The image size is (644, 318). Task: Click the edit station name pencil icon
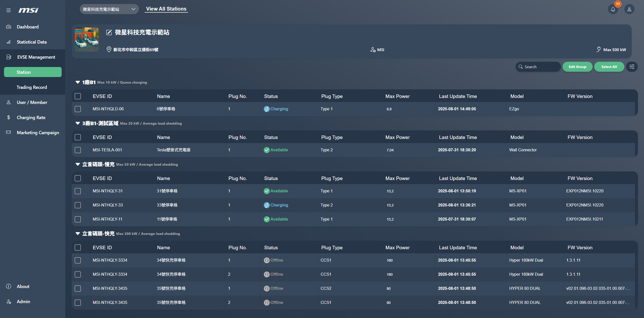tap(109, 33)
